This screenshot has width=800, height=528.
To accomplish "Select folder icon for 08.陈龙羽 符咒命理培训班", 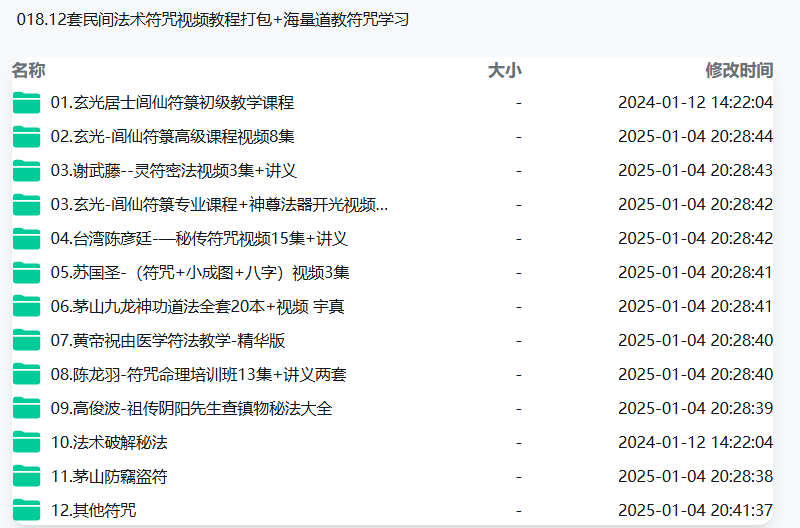I will [26, 375].
